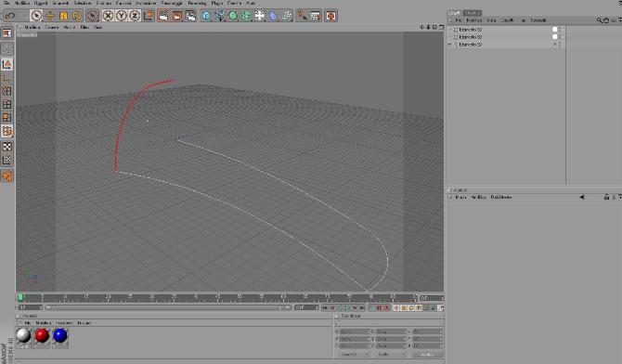The image size is (622, 364).
Task: Click the Object Manager home icon
Action: 606,20
